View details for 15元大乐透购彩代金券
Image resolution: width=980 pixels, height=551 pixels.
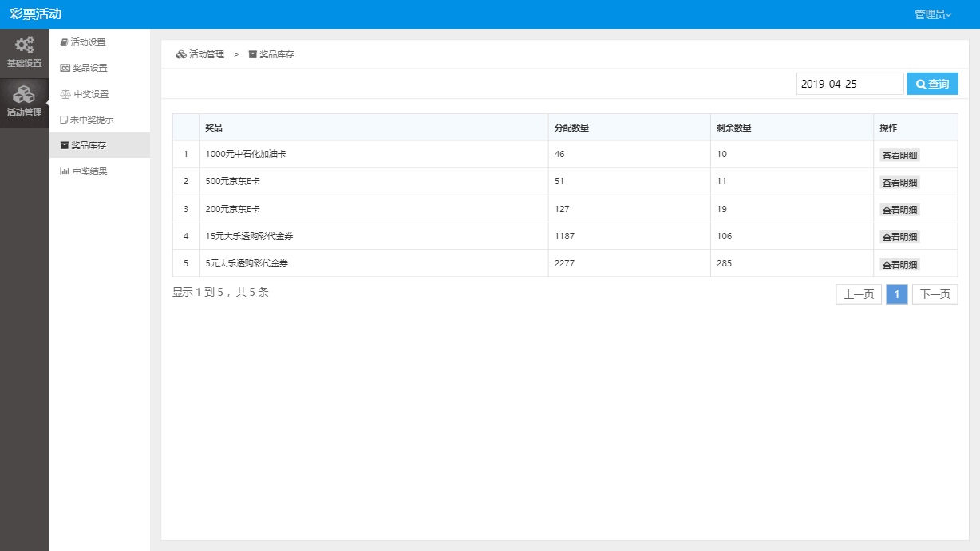[899, 237]
